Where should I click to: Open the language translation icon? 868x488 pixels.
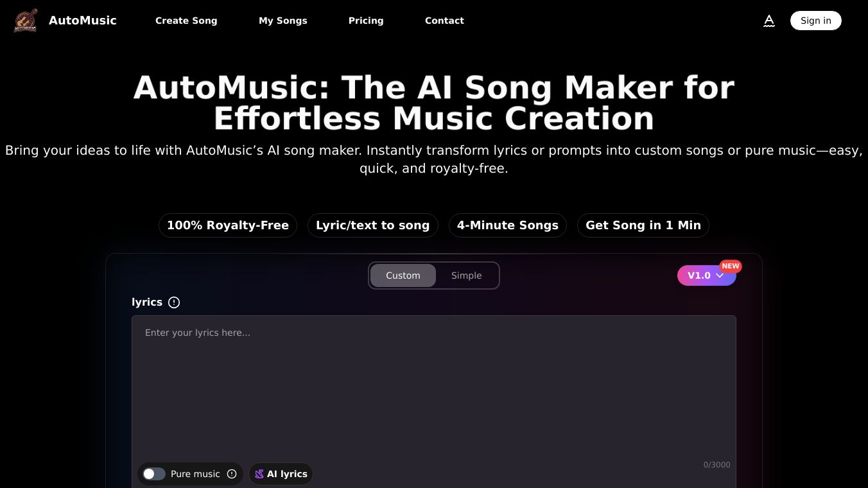point(769,21)
